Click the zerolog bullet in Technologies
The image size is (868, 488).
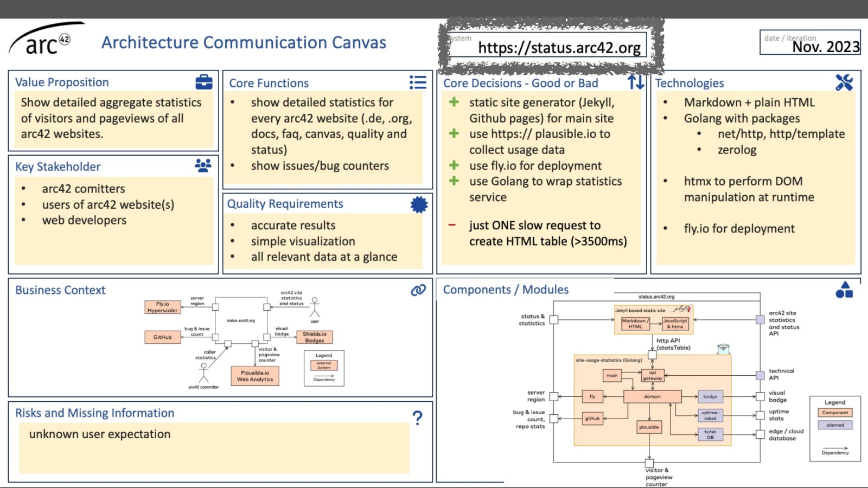point(737,150)
